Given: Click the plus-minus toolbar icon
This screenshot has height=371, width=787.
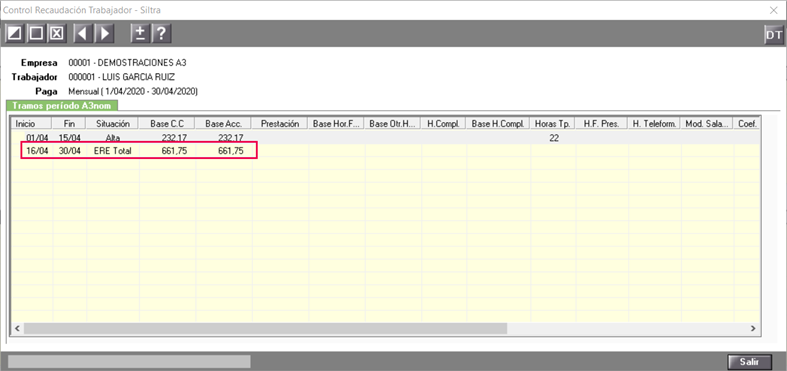Looking at the screenshot, I should pyautogui.click(x=140, y=34).
